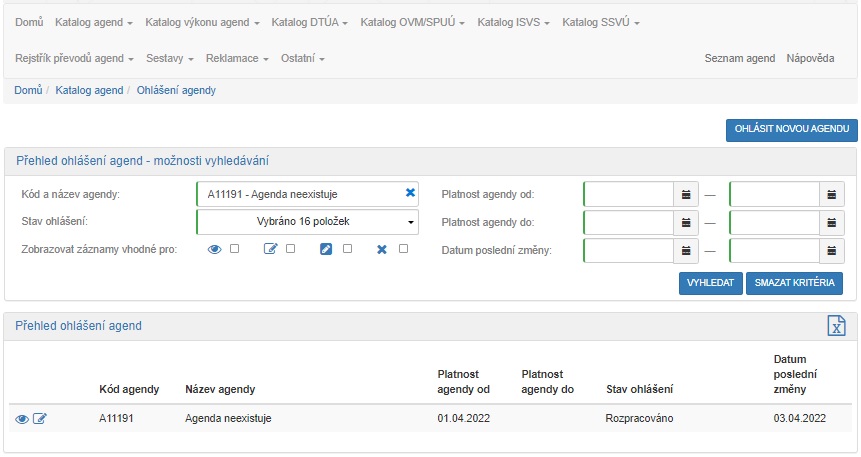Open Seznam agend from the top bar
This screenshot has width=861, height=457.
(740, 58)
